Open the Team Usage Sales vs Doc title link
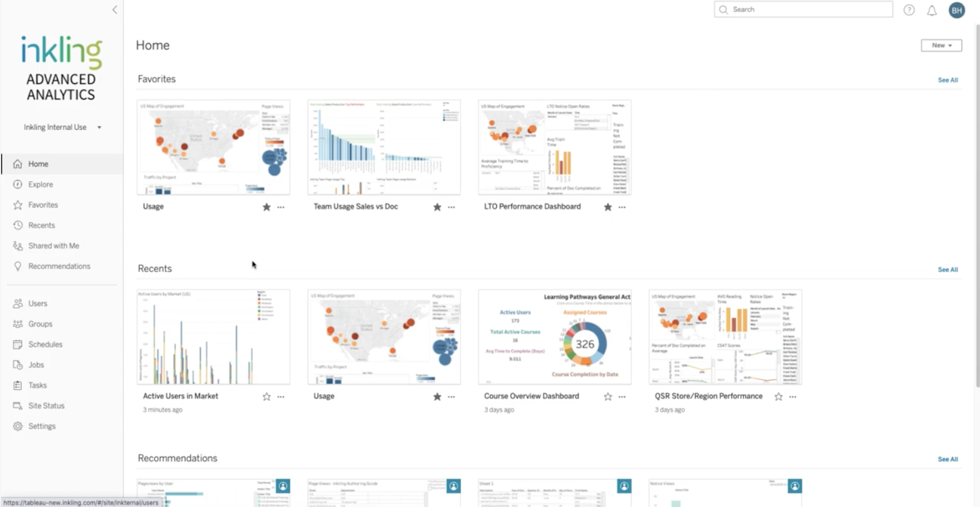 [356, 206]
